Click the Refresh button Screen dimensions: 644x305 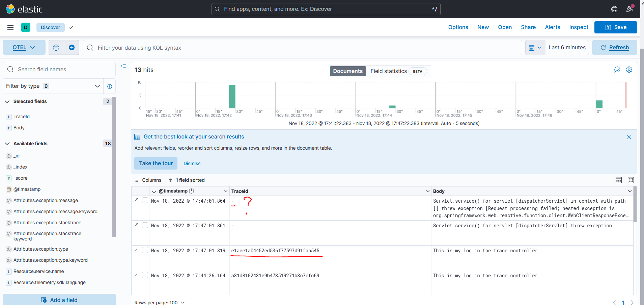[x=615, y=48]
